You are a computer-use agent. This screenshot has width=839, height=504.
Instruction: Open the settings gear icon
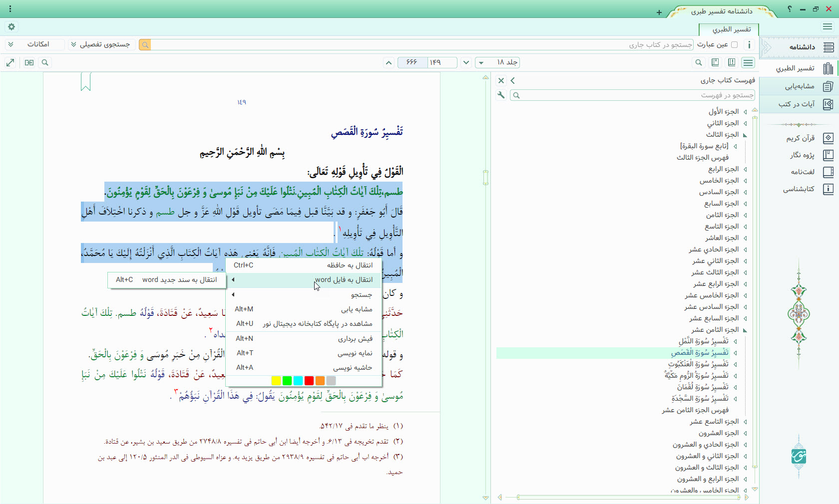tap(11, 27)
